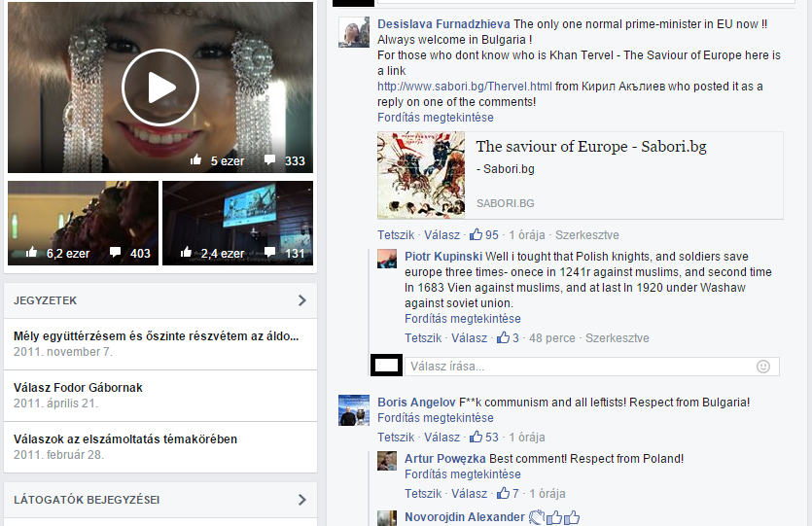812x526 pixels.
Task: Click Piotr Kupinski's avatar
Action: (387, 259)
